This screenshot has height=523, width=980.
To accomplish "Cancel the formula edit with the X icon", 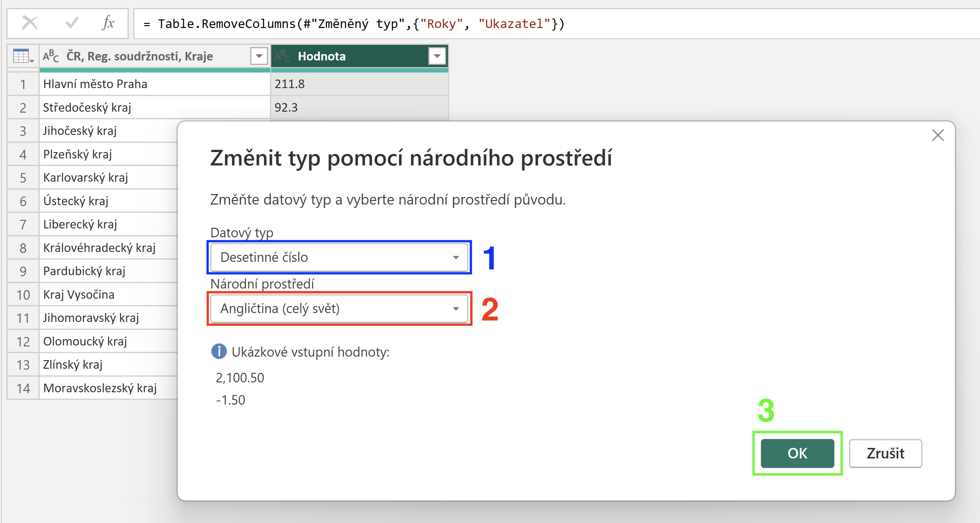I will (x=30, y=23).
